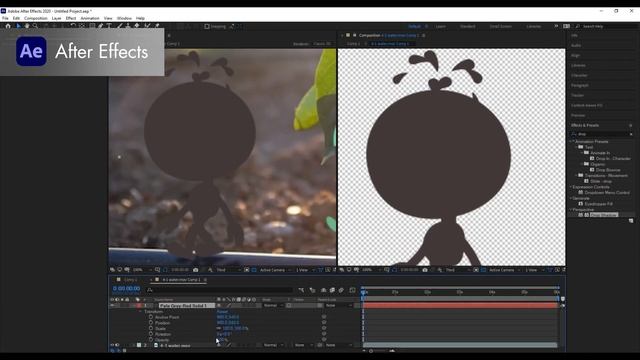Click the blue current timecode field

[x=126, y=289]
